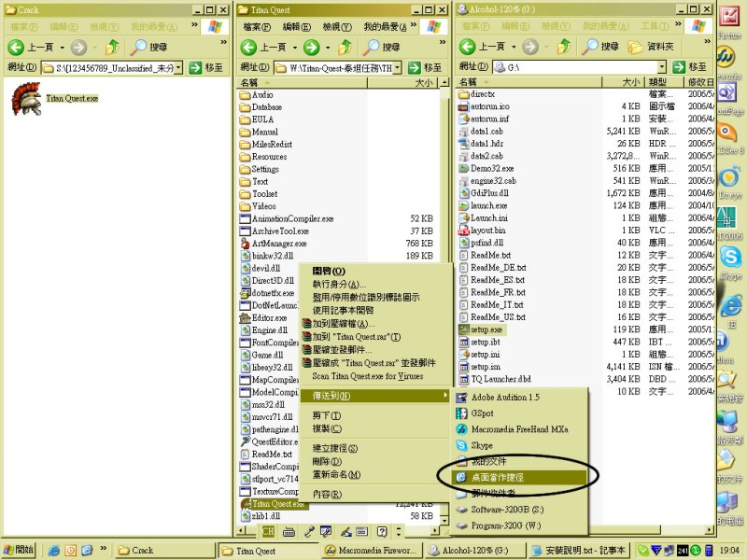
Task: Click Go button in Crack window
Action: [205, 67]
